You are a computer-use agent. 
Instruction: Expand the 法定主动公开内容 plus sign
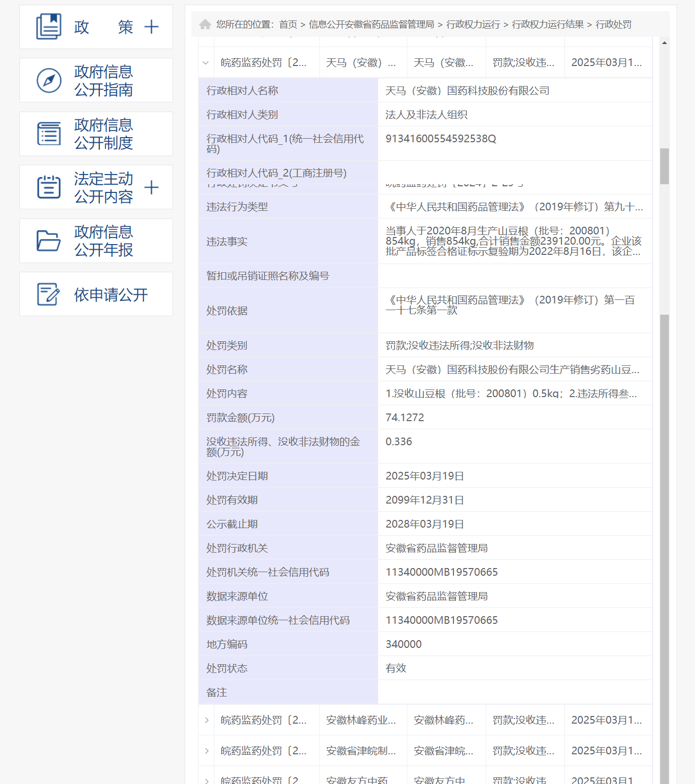coord(151,187)
